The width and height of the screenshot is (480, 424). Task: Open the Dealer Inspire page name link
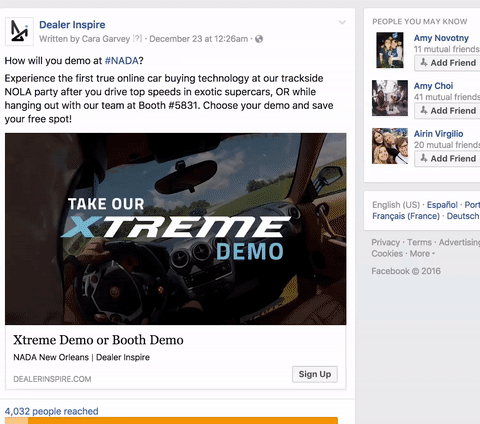(72, 25)
